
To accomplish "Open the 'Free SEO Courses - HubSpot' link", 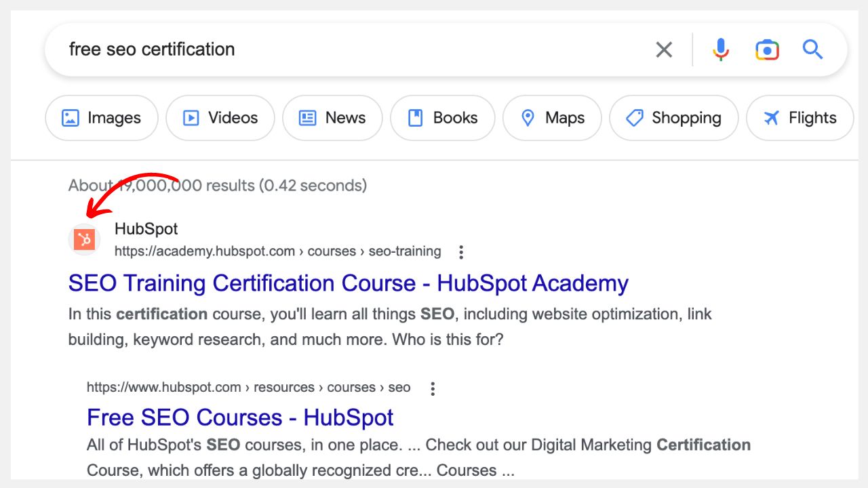I will click(240, 417).
